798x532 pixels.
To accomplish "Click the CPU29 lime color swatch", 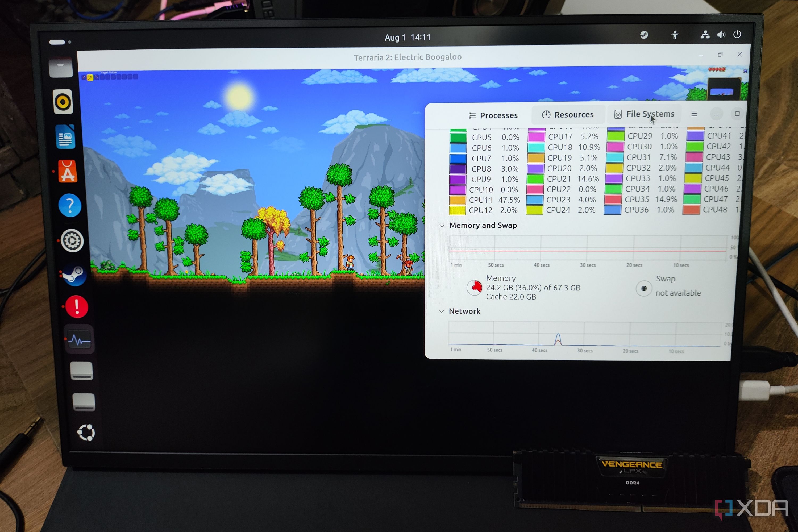I will [616, 136].
